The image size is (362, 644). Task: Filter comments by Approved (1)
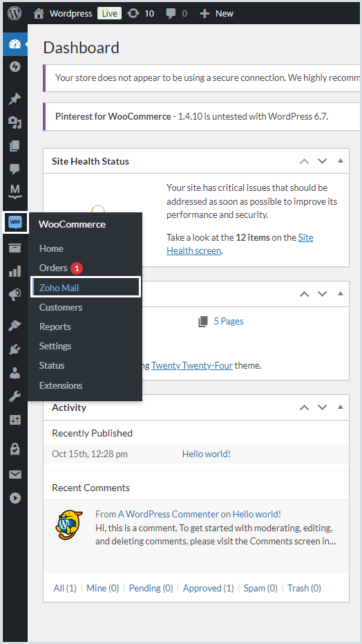point(208,588)
